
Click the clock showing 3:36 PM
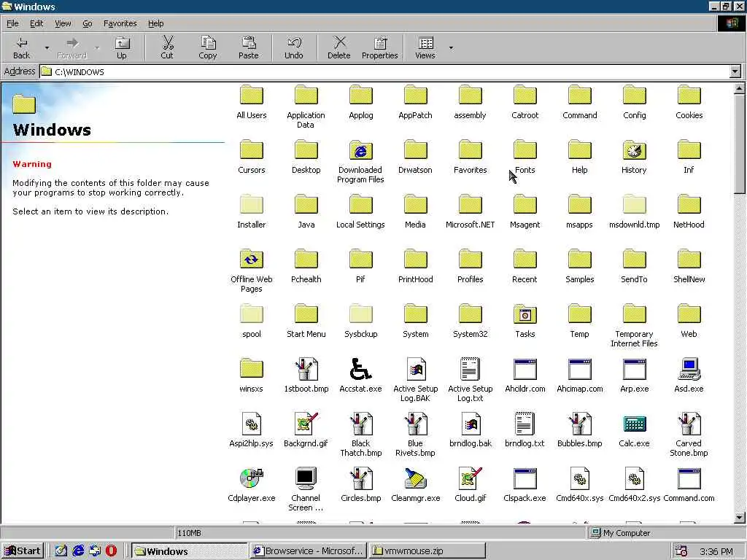coord(716,551)
